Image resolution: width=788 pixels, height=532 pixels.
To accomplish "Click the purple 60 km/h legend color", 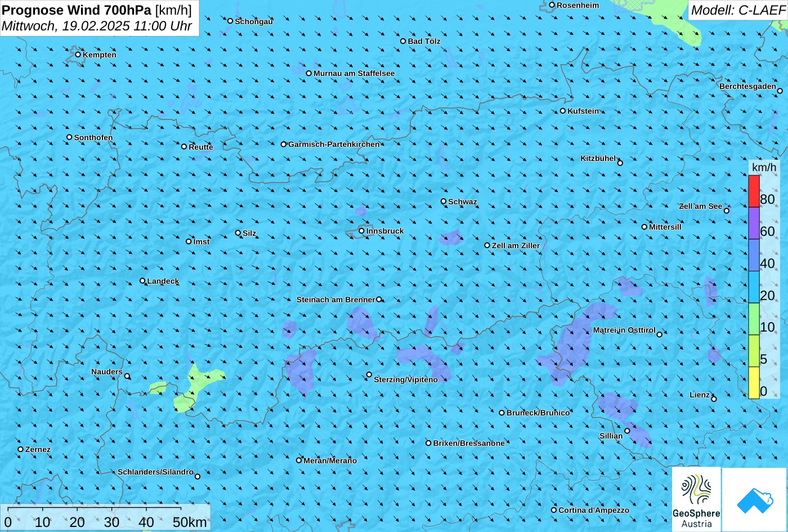I will click(x=754, y=223).
